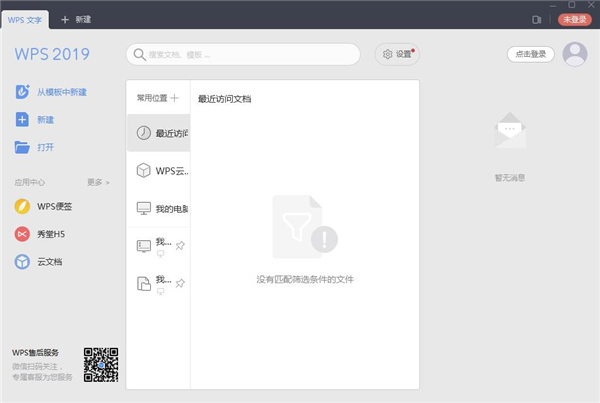
Task: Click the 没有匹配筛选条件的文件 message
Action: click(x=305, y=279)
